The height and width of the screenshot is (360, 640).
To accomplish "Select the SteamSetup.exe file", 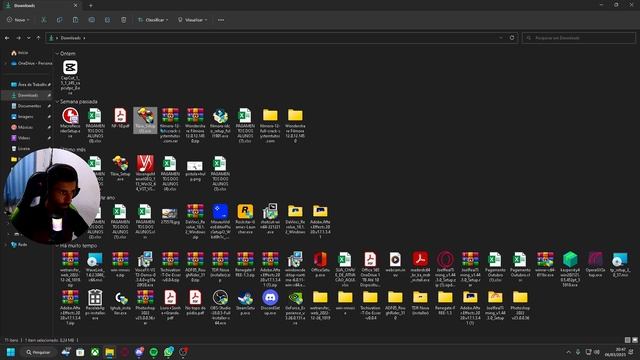I will click(245, 302).
